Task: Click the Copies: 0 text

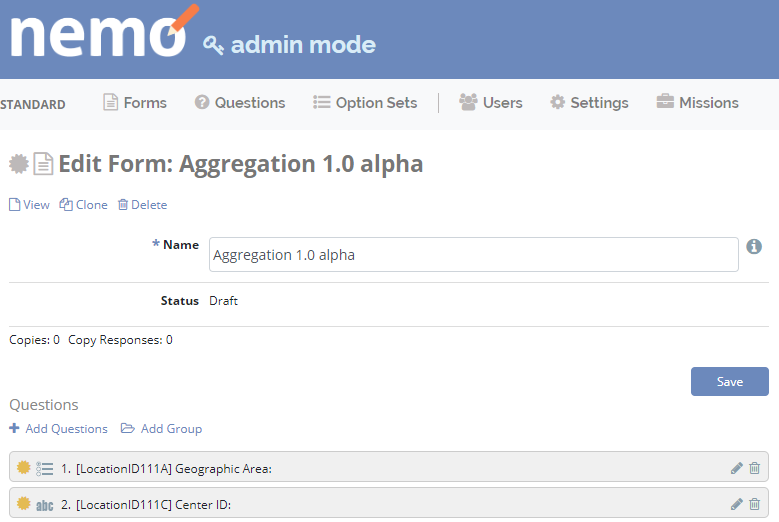Action: point(34,340)
